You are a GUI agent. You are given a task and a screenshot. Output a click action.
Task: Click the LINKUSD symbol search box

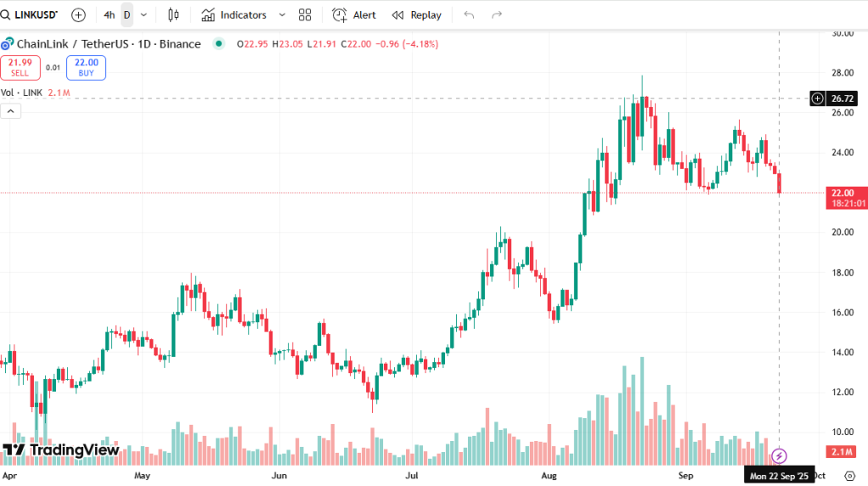(x=32, y=14)
